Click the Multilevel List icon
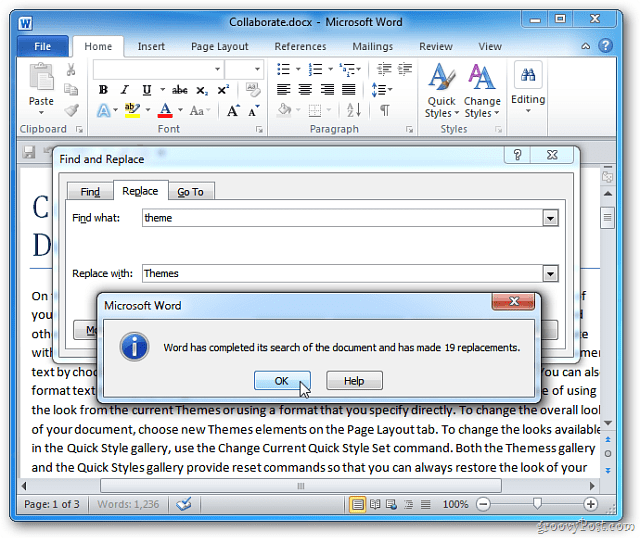Screen dimensions: 640x538 pyautogui.click(x=348, y=69)
